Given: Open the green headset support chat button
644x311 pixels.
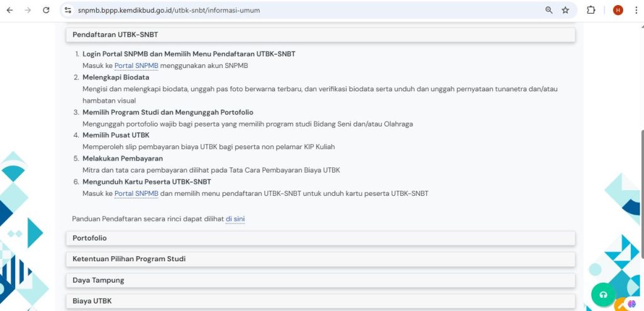Looking at the screenshot, I should click(603, 295).
